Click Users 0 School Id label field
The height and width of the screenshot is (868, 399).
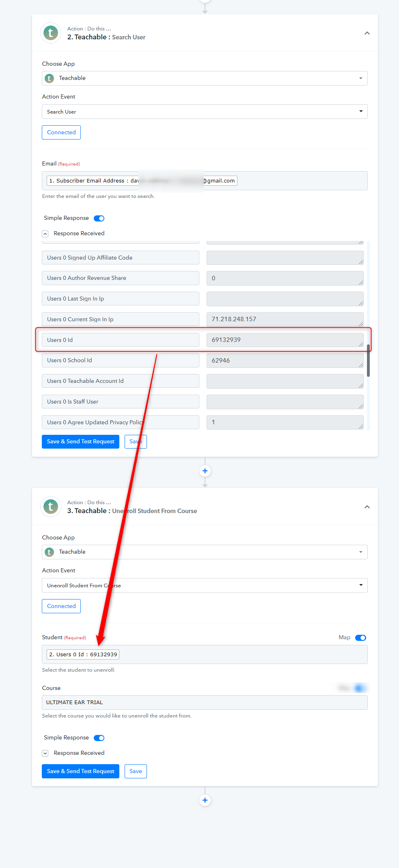point(121,360)
